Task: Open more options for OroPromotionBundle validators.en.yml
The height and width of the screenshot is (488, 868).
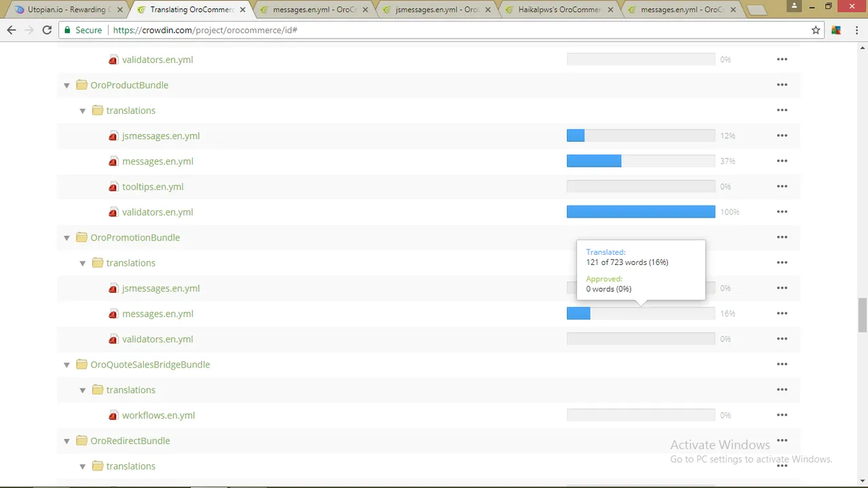Action: pyautogui.click(x=782, y=339)
